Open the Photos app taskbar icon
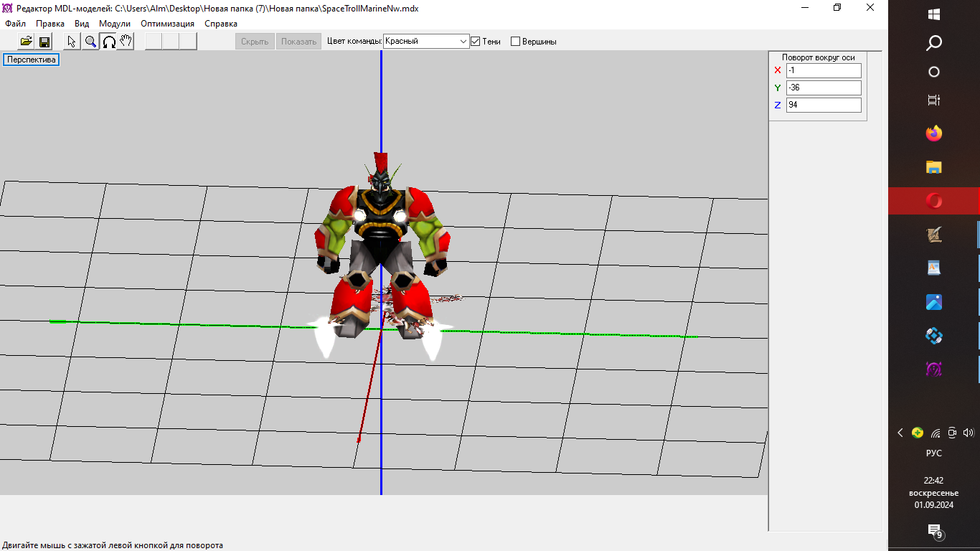980x551 pixels. (x=934, y=302)
